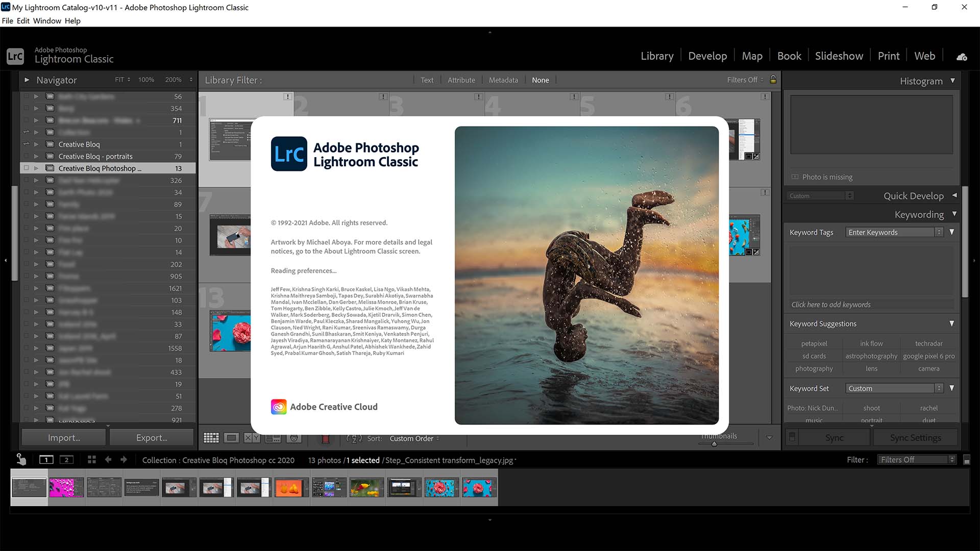Click the Keyword Suggestions panel icon
Image resolution: width=980 pixels, height=551 pixels.
954,323
